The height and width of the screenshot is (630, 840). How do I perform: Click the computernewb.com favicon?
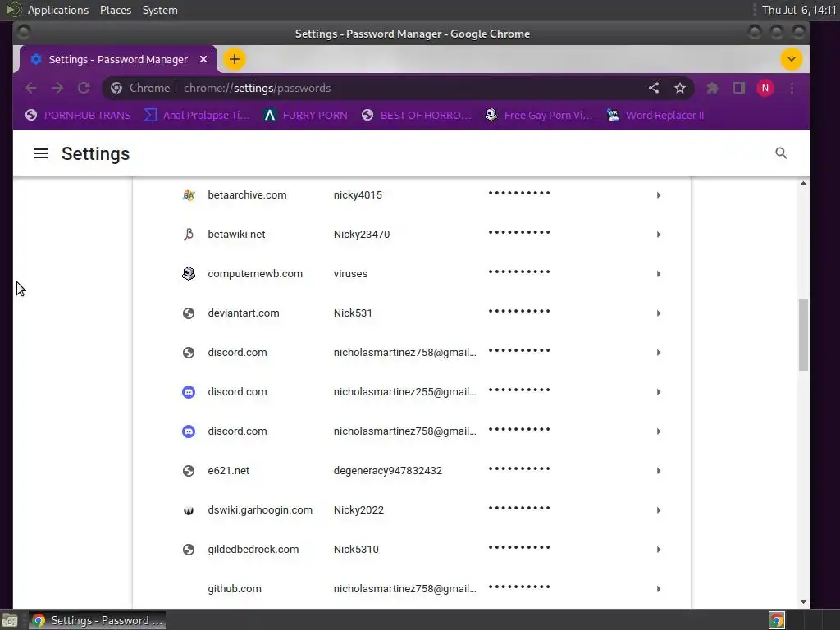[x=189, y=274]
